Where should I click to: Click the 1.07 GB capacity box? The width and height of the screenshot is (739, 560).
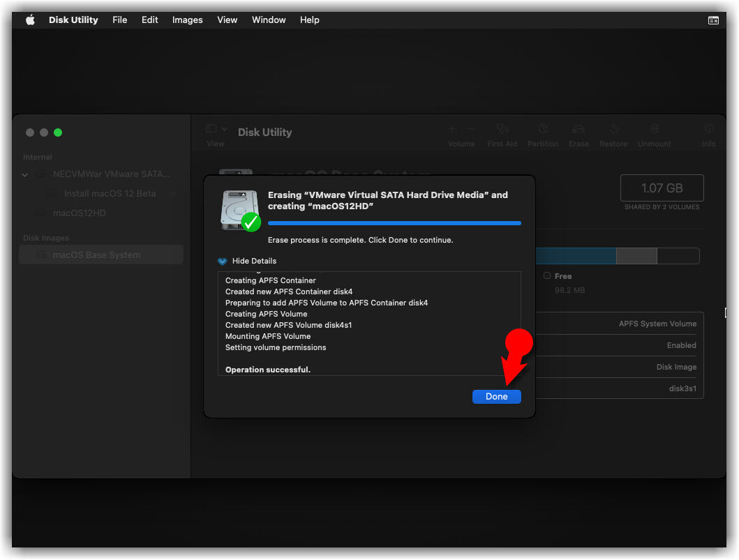click(662, 188)
